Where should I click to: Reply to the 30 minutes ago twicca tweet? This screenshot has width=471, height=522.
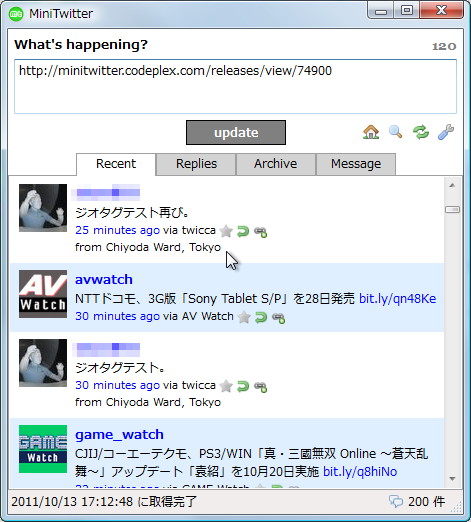(243, 386)
